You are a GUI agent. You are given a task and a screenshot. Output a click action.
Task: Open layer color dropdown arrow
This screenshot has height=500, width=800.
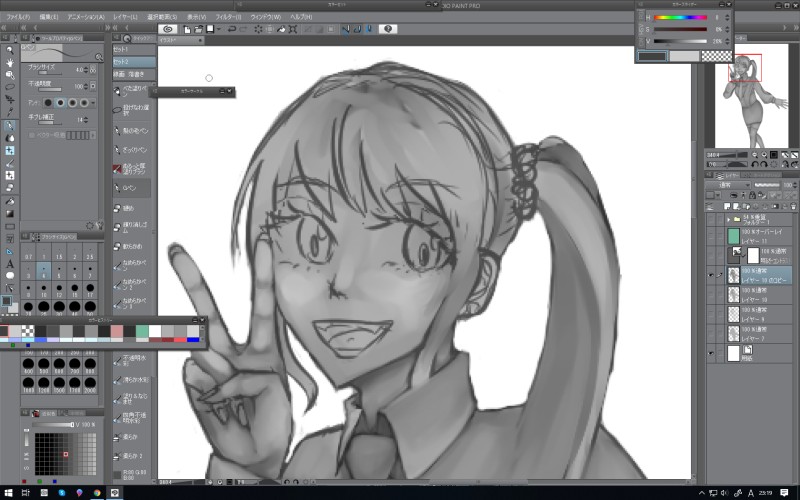coord(718,195)
